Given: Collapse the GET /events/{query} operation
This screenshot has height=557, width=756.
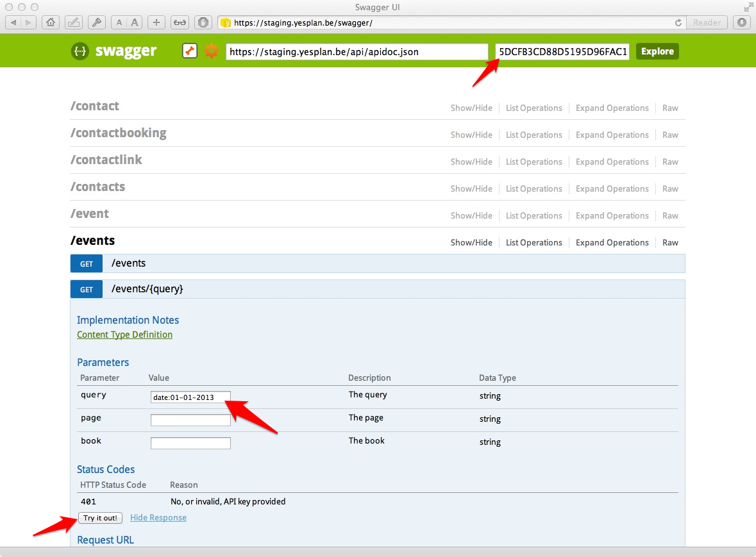Looking at the screenshot, I should coord(147,290).
